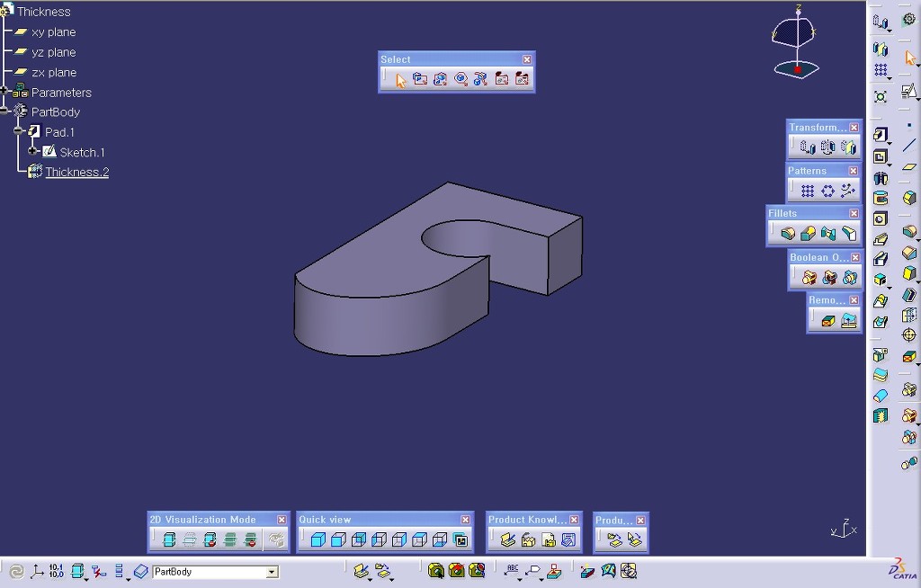Collapse the Pad.1 tree node
This screenshot has width=921, height=588.
tap(19, 132)
